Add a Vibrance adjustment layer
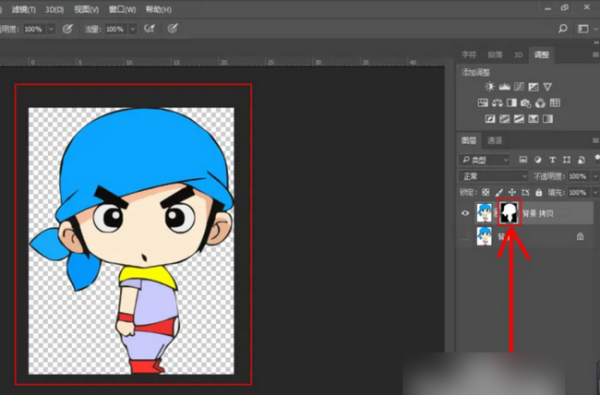600x395 pixels. [548, 87]
